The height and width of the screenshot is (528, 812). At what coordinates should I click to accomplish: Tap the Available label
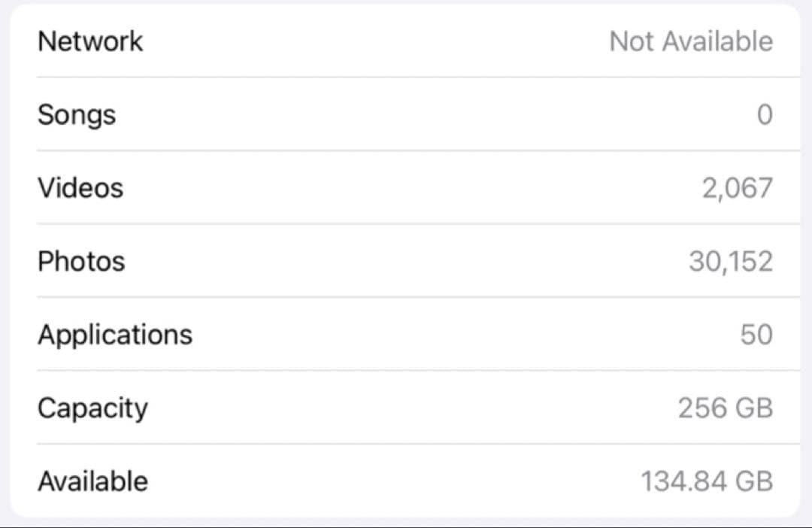(92, 481)
